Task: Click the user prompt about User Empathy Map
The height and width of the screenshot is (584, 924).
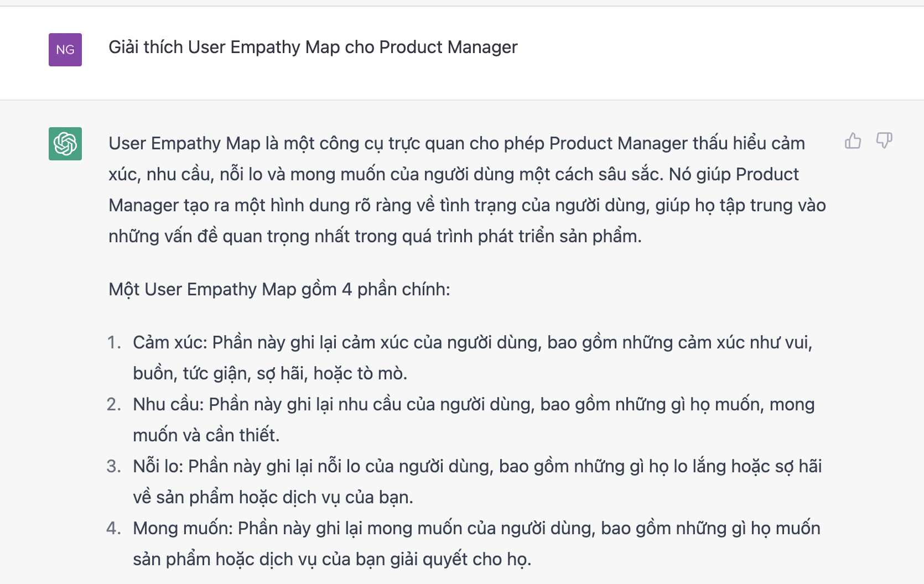Action: pos(313,48)
